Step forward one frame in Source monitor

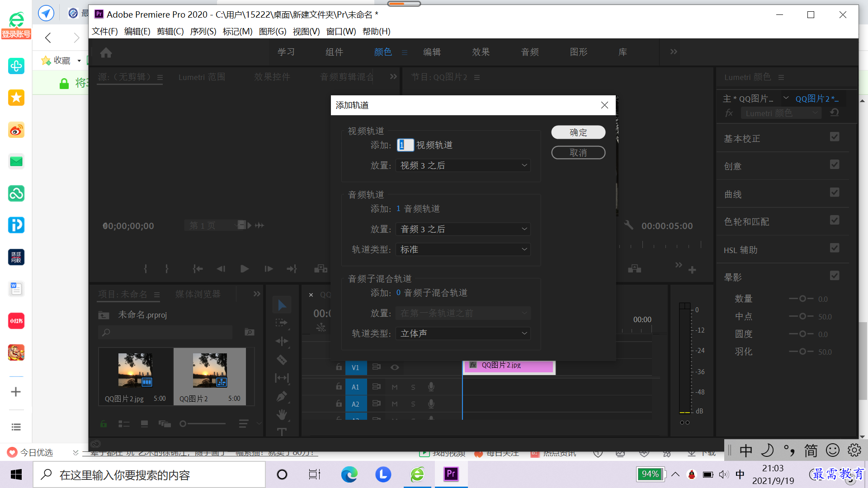point(269,269)
